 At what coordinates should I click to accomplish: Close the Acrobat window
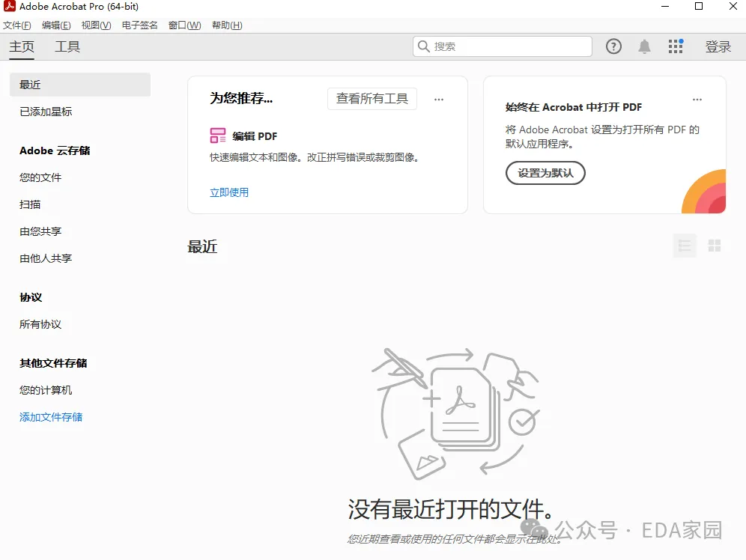coord(733,6)
